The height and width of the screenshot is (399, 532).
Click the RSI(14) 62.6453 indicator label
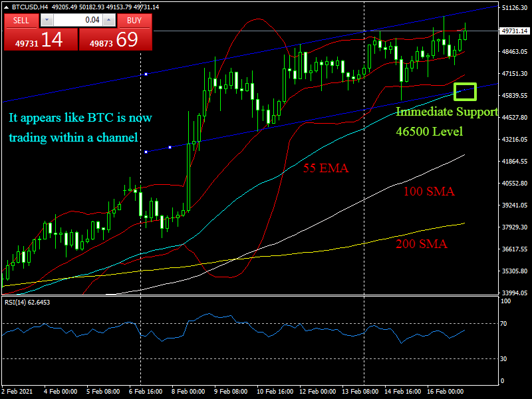[x=27, y=302]
